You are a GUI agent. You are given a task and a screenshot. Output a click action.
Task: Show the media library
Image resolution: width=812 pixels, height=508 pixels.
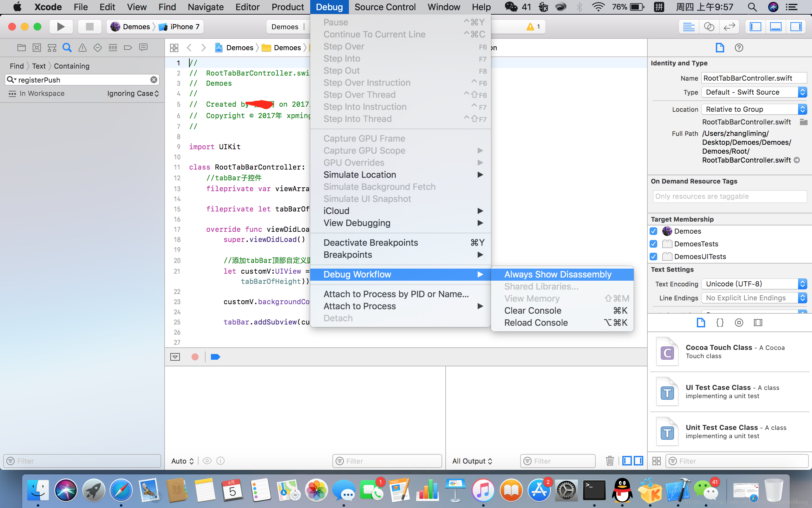tap(758, 323)
